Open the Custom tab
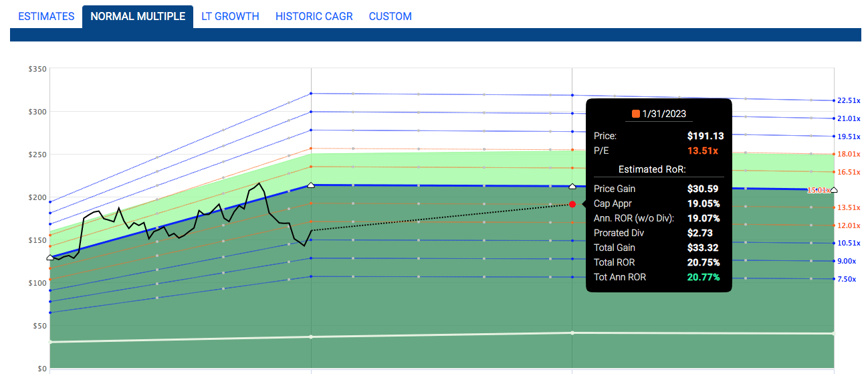 [x=390, y=16]
